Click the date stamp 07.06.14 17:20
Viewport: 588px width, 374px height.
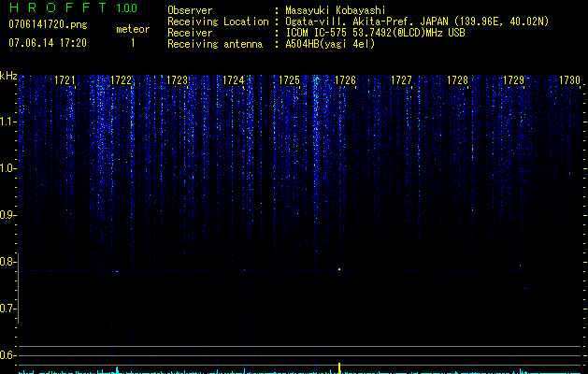[48, 43]
